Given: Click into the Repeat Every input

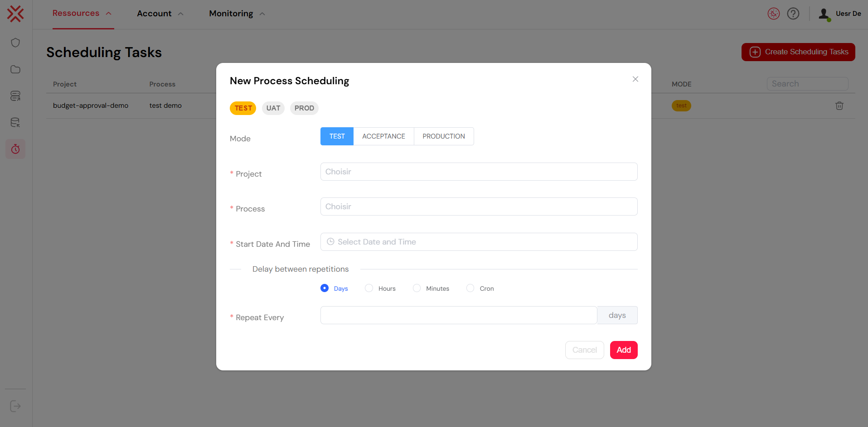Looking at the screenshot, I should 459,315.
